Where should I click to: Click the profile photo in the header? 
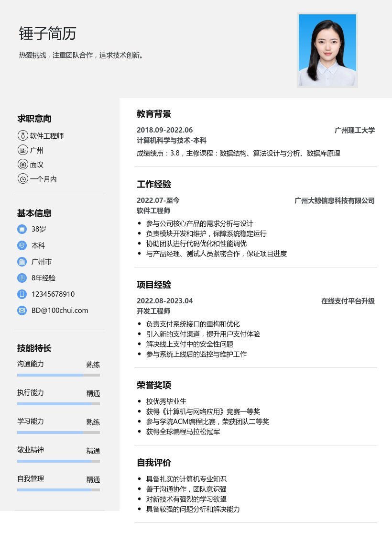click(x=327, y=50)
